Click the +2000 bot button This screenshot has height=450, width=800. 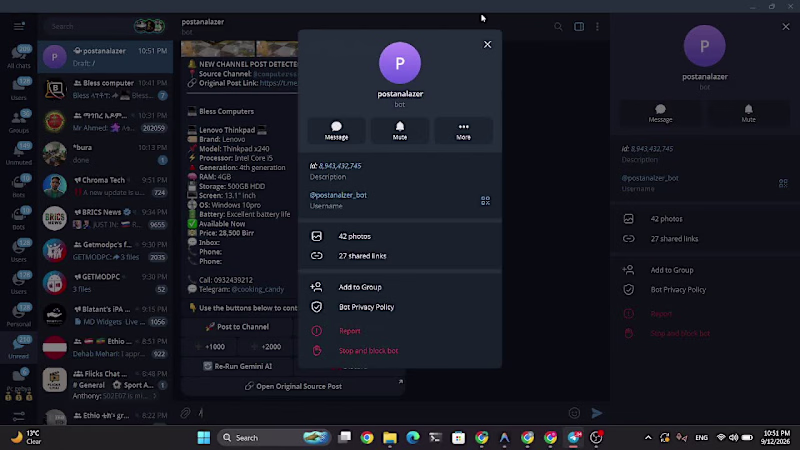pyautogui.click(x=266, y=346)
